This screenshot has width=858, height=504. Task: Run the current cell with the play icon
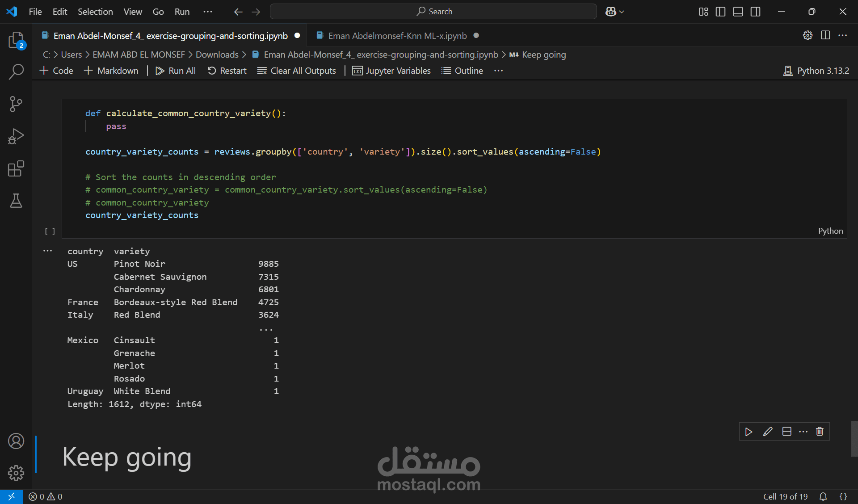point(749,432)
